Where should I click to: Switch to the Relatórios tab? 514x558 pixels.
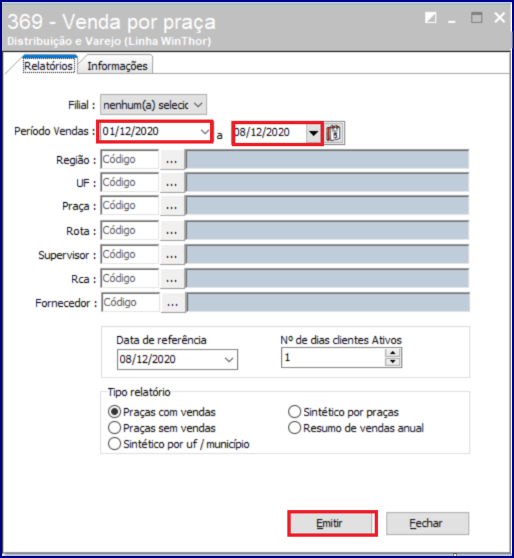[48, 66]
